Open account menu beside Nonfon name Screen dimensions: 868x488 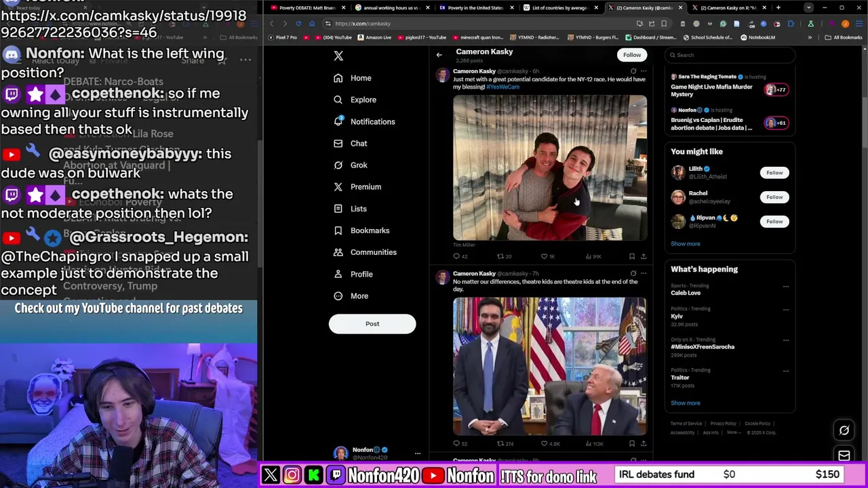[x=417, y=453]
